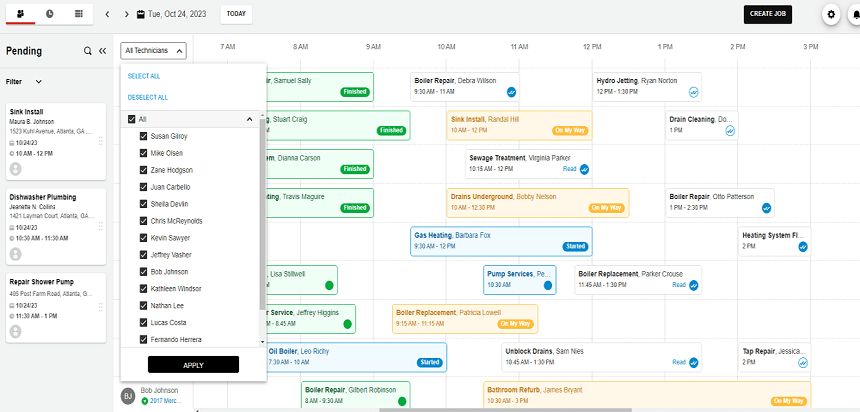
Task: Click green dot on Gilbert Robinson Boiler Repair
Action: [x=402, y=401]
